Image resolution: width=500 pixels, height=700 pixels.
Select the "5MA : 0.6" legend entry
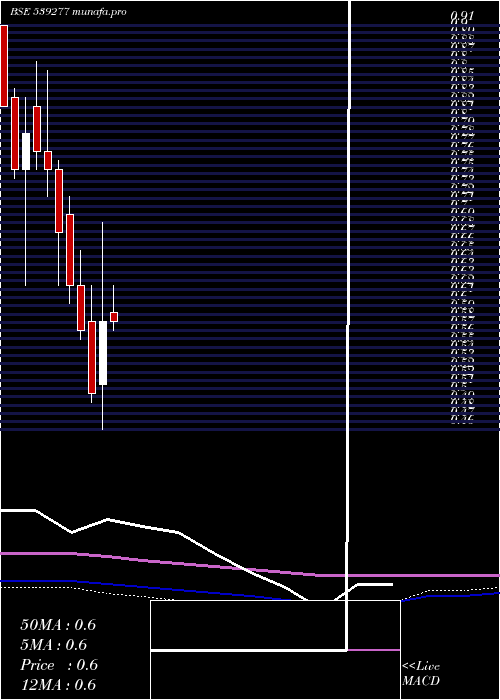[54, 645]
